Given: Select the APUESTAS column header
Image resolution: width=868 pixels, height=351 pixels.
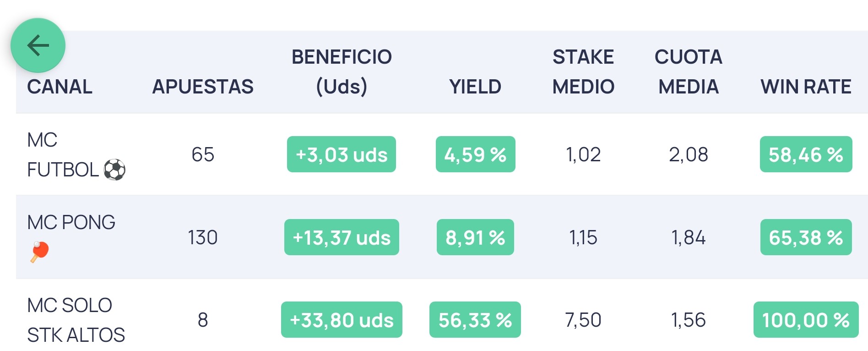Looking at the screenshot, I should pyautogui.click(x=203, y=87).
